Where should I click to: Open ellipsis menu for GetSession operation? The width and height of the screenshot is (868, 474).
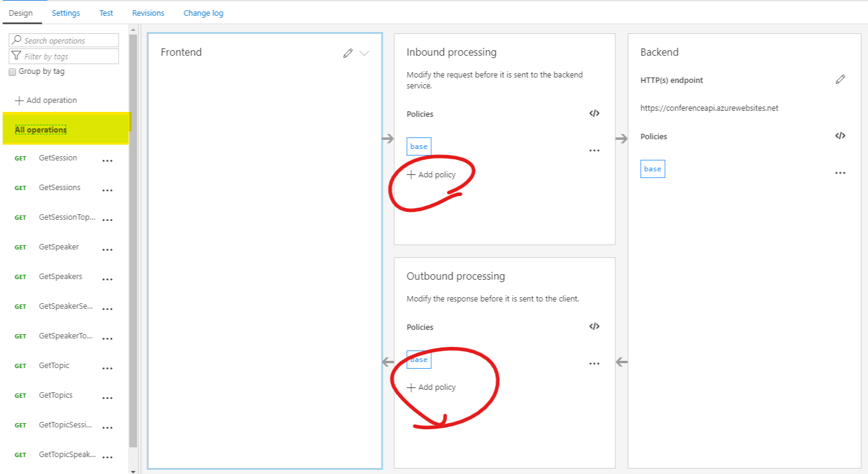[x=107, y=161]
